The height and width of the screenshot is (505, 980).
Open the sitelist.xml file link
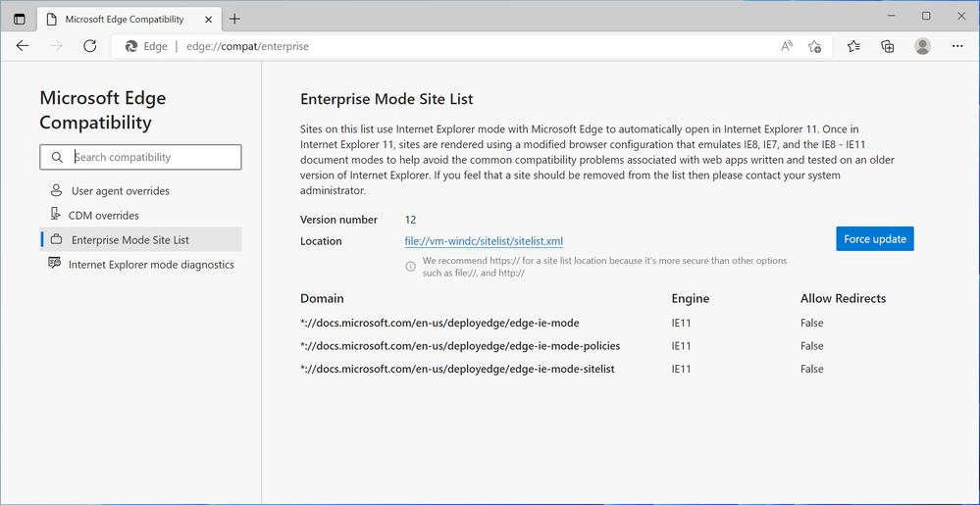(x=485, y=240)
